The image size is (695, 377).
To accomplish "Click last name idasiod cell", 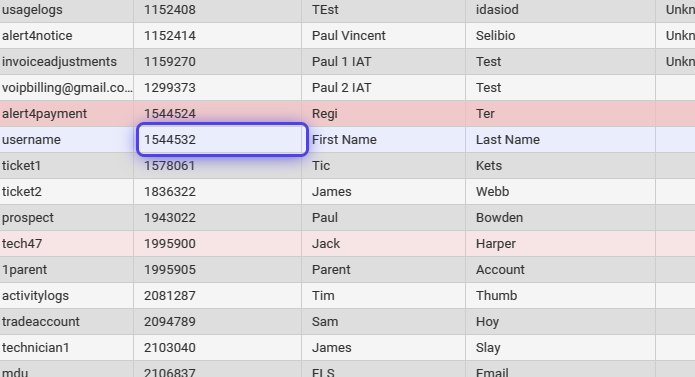I will coord(561,10).
